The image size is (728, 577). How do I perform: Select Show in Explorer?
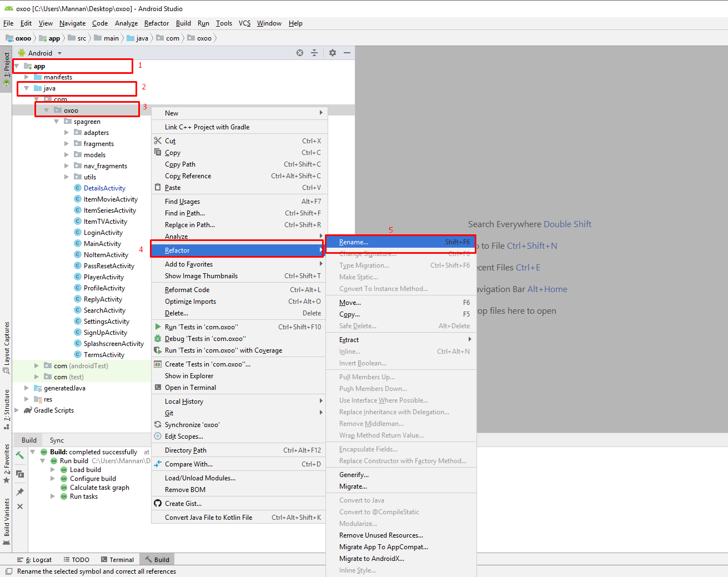coord(239,376)
